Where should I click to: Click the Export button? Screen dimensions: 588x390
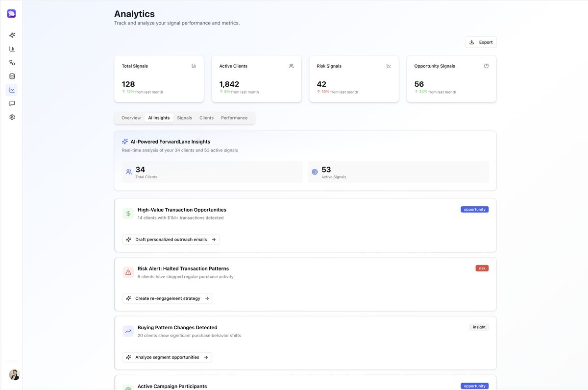pos(481,42)
